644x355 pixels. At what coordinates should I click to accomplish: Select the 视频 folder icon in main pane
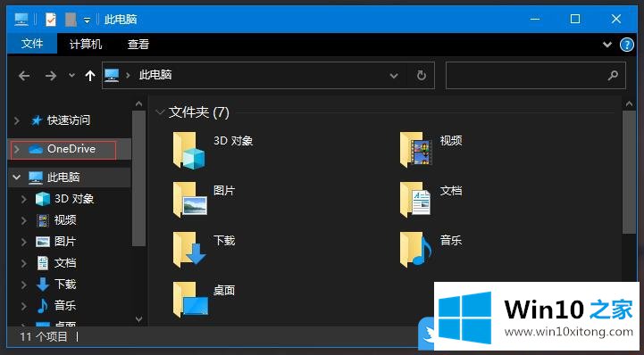[415, 150]
